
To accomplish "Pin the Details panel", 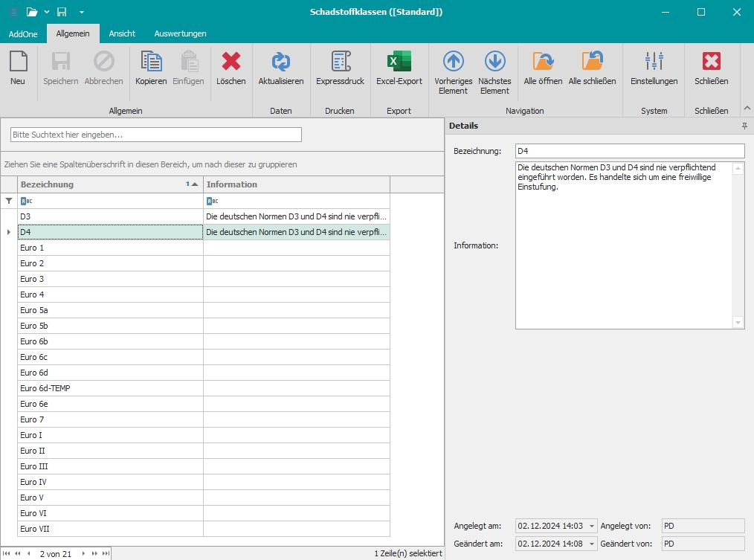I will (744, 126).
